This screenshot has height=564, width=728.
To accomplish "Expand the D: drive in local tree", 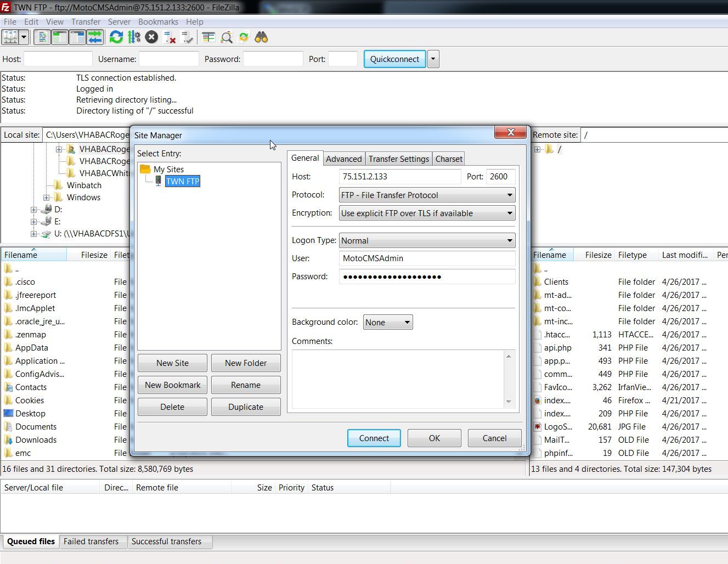I will click(x=34, y=210).
